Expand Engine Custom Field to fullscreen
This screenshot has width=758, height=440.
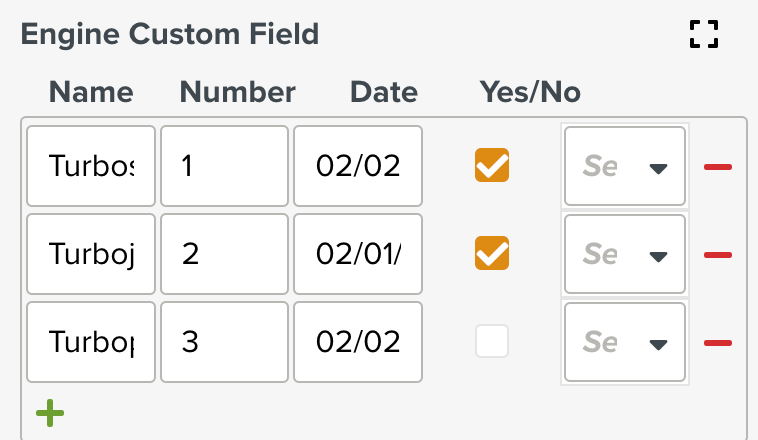705,34
